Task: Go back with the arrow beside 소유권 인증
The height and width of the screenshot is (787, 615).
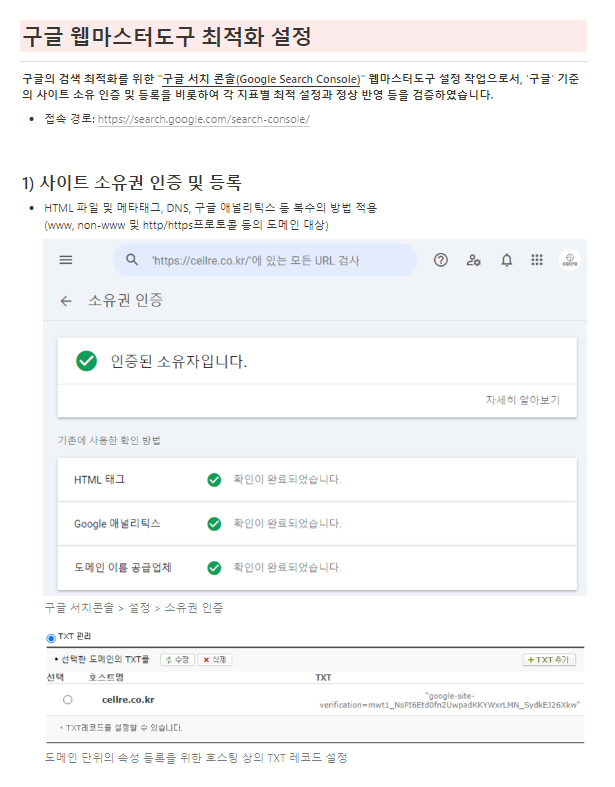Action: (66, 301)
